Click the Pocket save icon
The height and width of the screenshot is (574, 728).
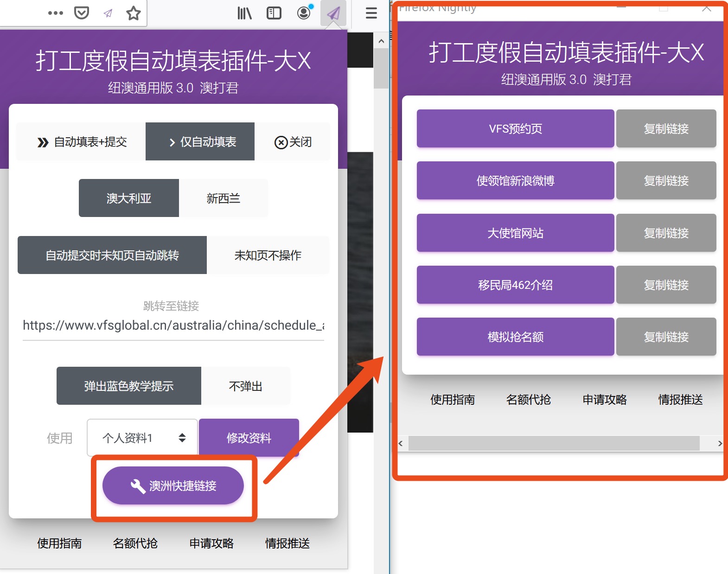point(82,13)
